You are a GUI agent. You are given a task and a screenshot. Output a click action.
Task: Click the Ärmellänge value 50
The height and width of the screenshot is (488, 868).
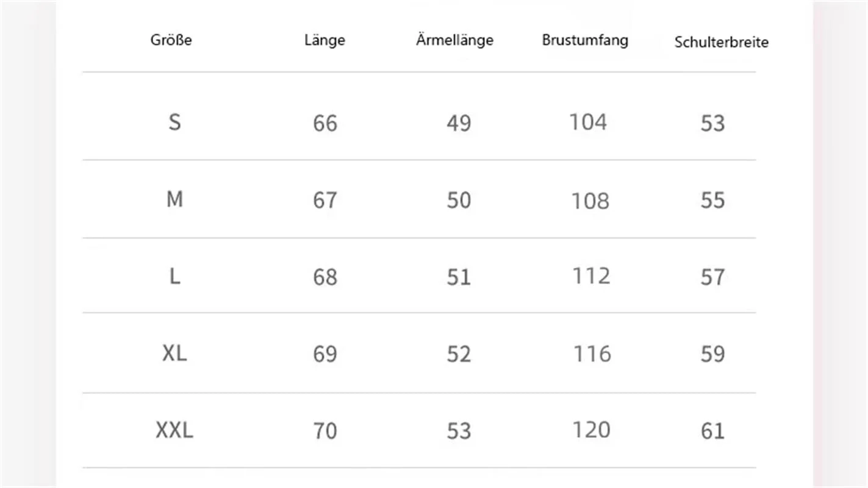click(459, 201)
